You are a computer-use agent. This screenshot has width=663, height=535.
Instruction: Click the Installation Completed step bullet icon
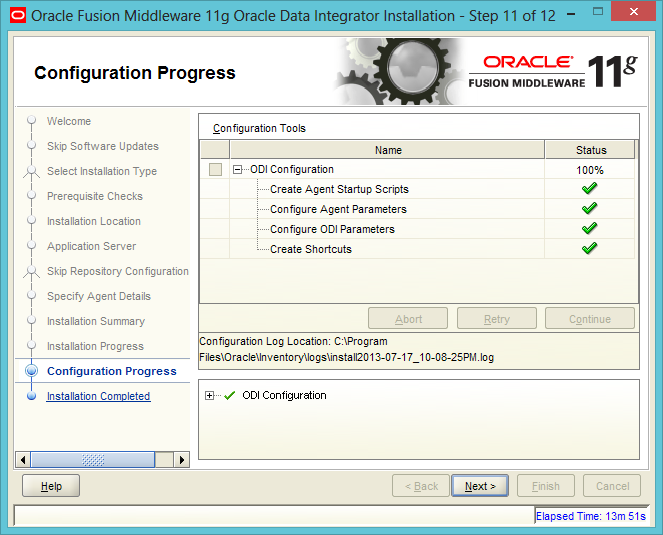tap(31, 396)
